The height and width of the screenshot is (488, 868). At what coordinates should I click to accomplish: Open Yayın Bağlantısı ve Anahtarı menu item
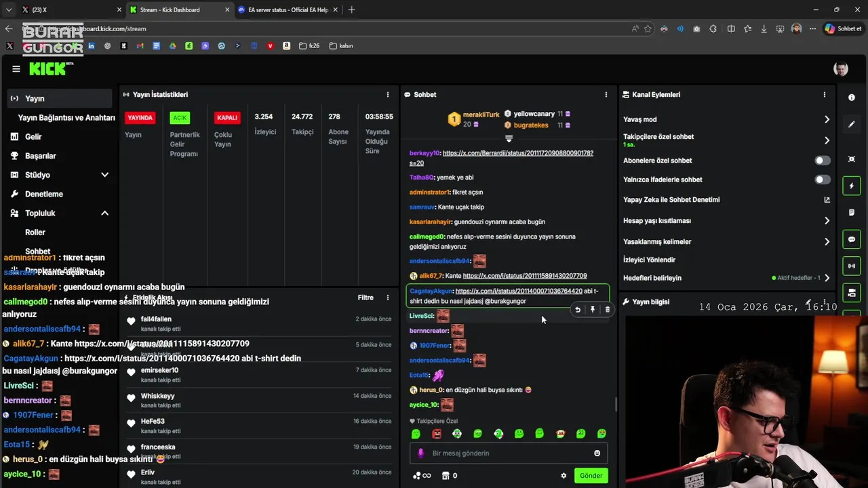point(66,118)
